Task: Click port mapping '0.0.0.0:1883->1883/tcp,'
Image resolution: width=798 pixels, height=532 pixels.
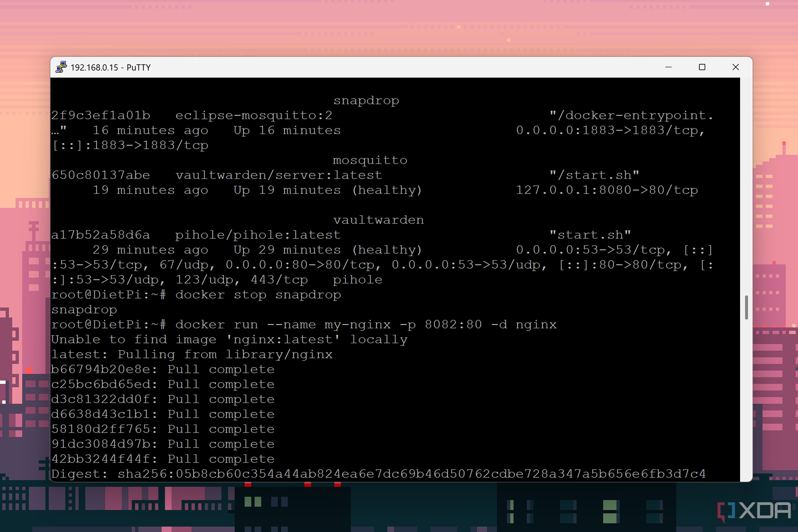Action: tap(610, 130)
